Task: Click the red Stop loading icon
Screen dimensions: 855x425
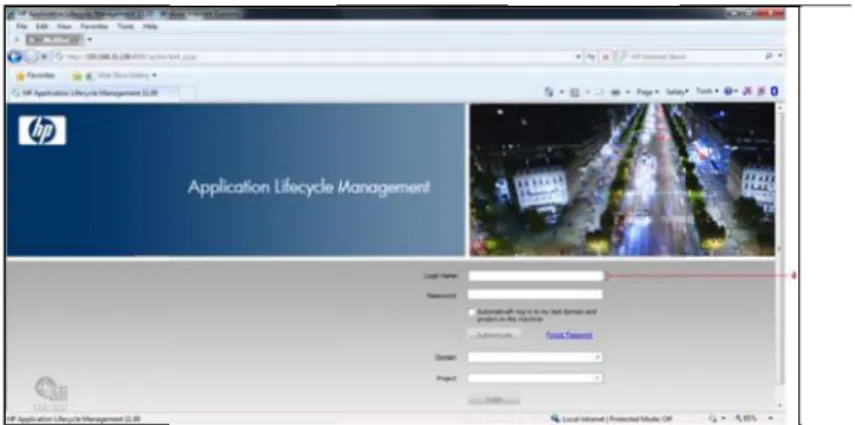Action: tap(606, 56)
